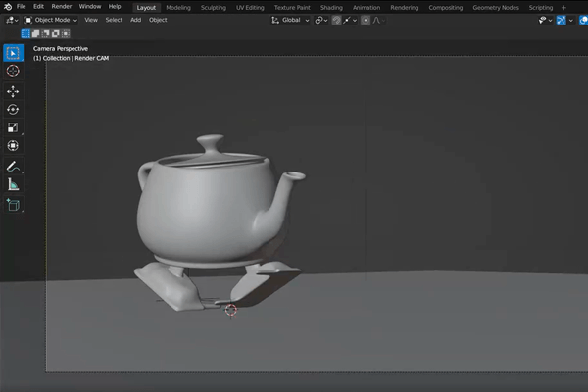Open proportional editing falloff dropdown
Viewport: 588px width, 392px height.
pyautogui.click(x=378, y=20)
